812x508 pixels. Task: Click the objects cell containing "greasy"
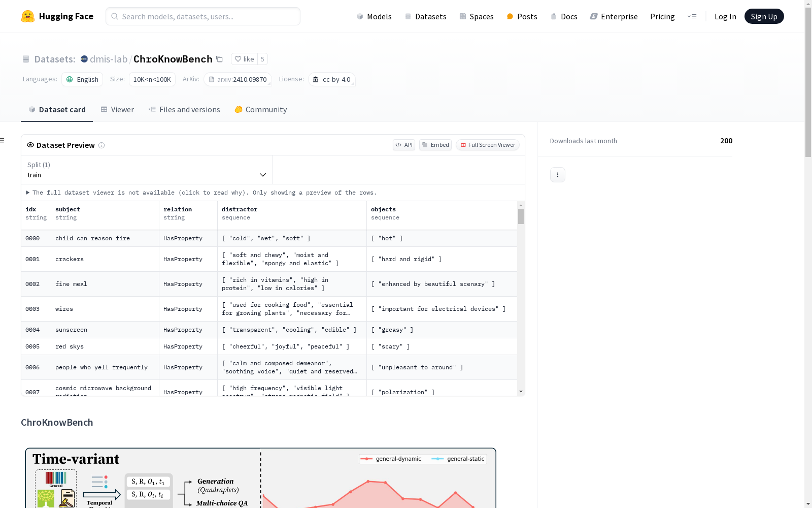pyautogui.click(x=442, y=330)
